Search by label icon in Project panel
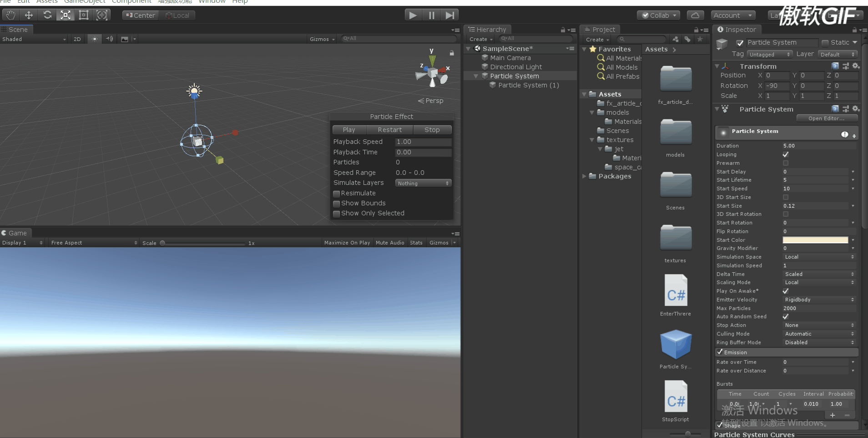Viewport: 868px width, 438px height. [687, 39]
